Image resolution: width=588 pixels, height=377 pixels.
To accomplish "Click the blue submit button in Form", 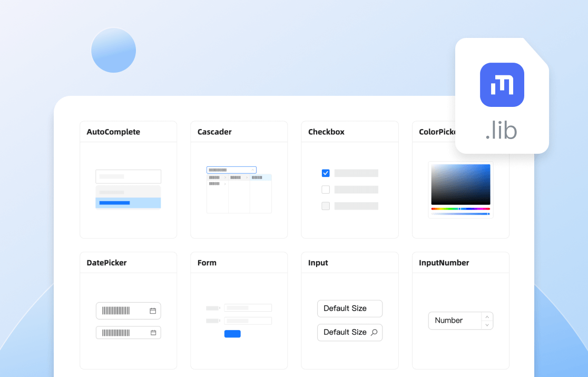I will 232,334.
